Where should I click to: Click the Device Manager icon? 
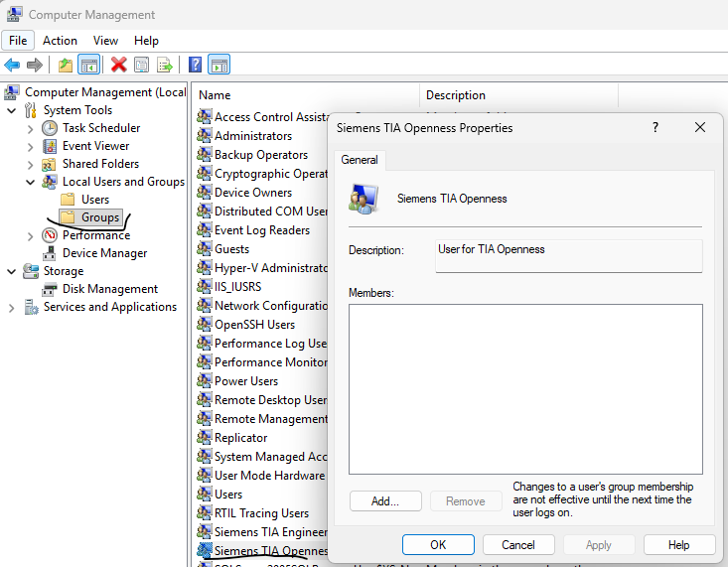tap(50, 253)
